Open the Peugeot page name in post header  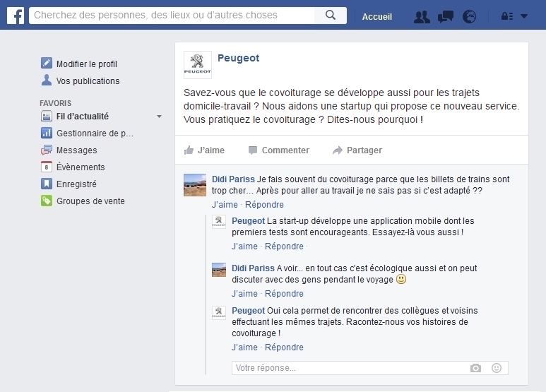(238, 58)
